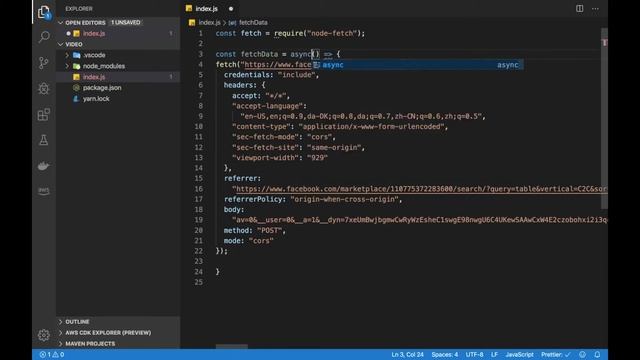Click the "node-fetch" string on line 1
640x360 pixels.
[332, 33]
